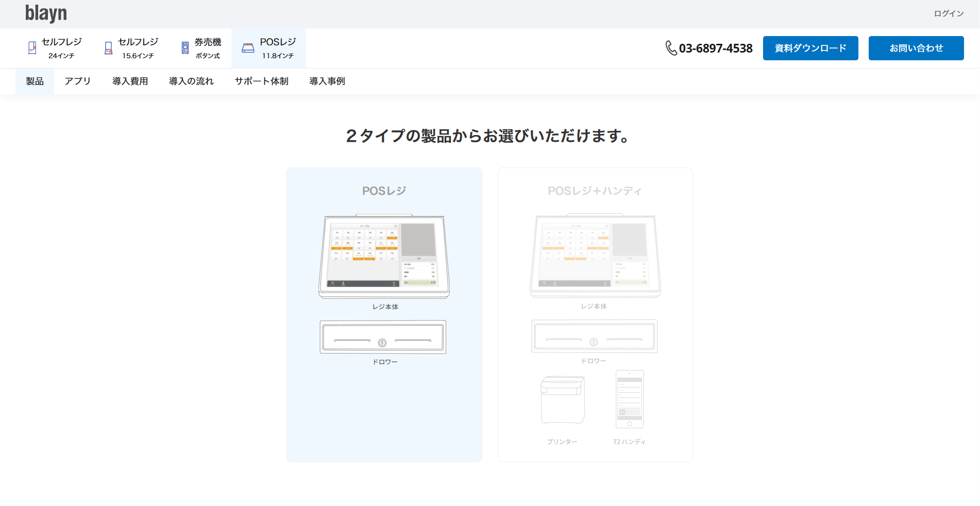
Task: Click the telephone handset icon
Action: click(x=670, y=48)
